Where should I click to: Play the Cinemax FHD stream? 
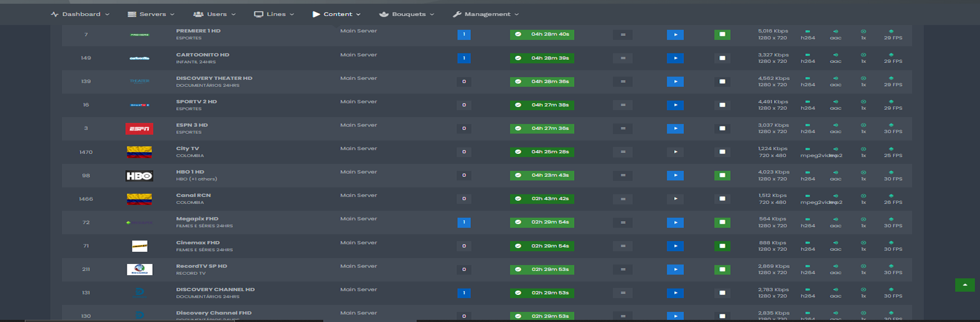coord(675,246)
